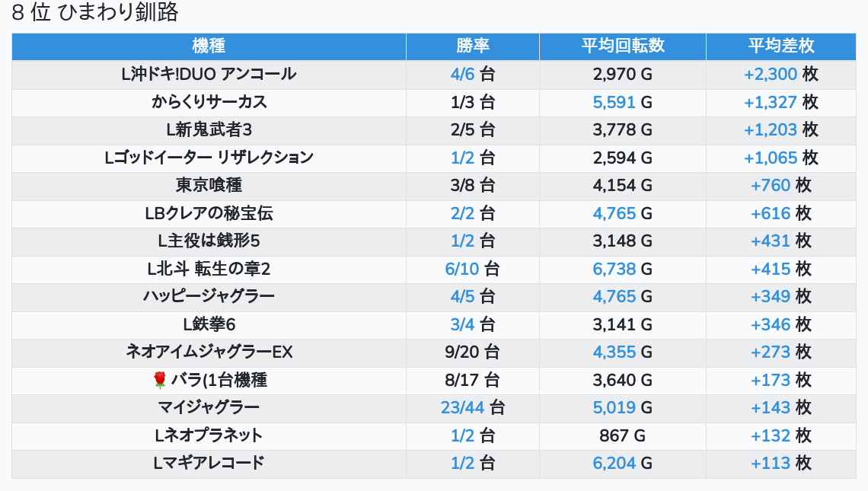This screenshot has width=868, height=491.
Task: Sort by the 機種 column header
Action: click(x=209, y=46)
